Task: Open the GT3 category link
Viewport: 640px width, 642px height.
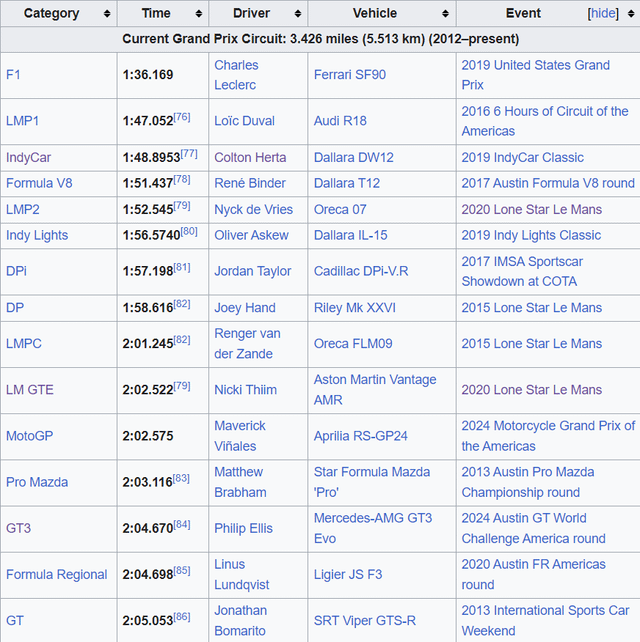Action: (18, 529)
